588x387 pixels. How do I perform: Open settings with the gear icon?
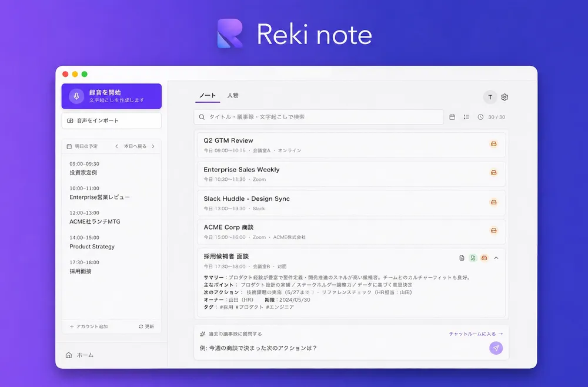coord(505,97)
